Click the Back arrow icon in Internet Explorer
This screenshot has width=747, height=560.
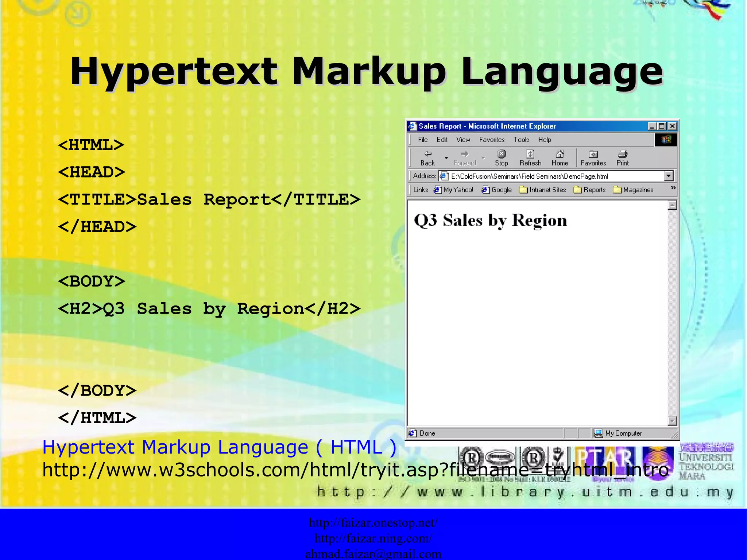tap(428, 154)
